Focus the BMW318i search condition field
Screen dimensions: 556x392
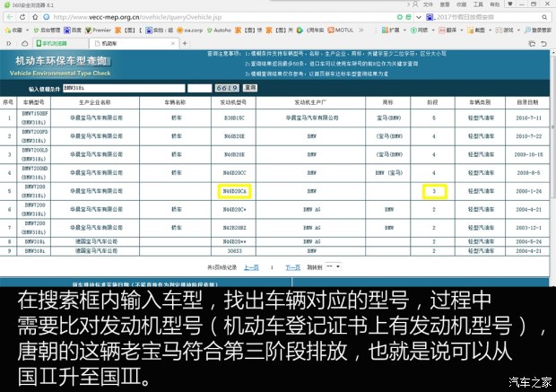tap(124, 88)
